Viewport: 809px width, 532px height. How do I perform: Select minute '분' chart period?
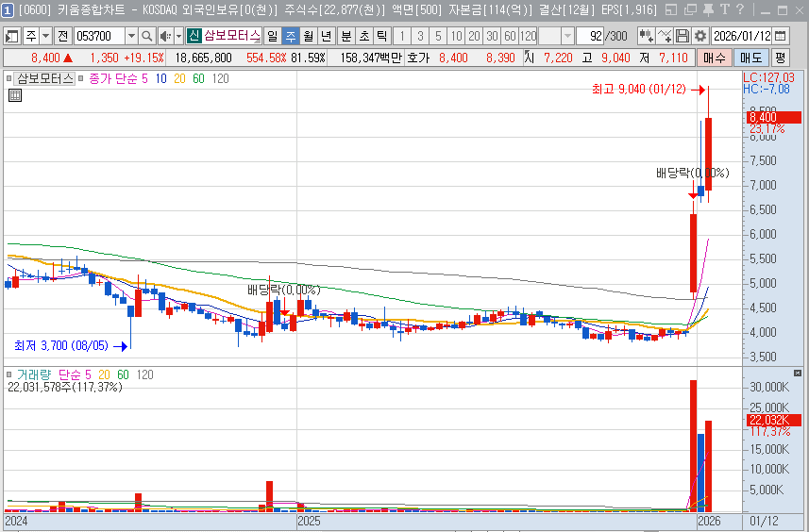point(346,36)
